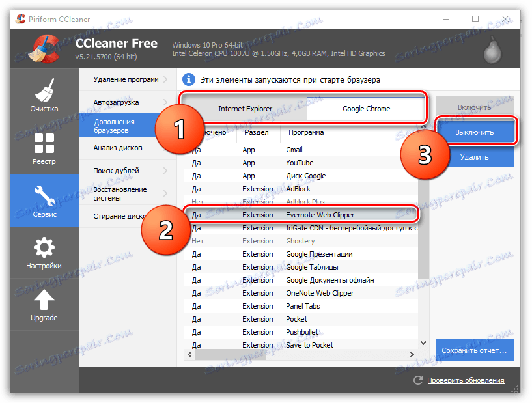Select the Сервис wrench section
532x403 pixels.
click(x=44, y=200)
